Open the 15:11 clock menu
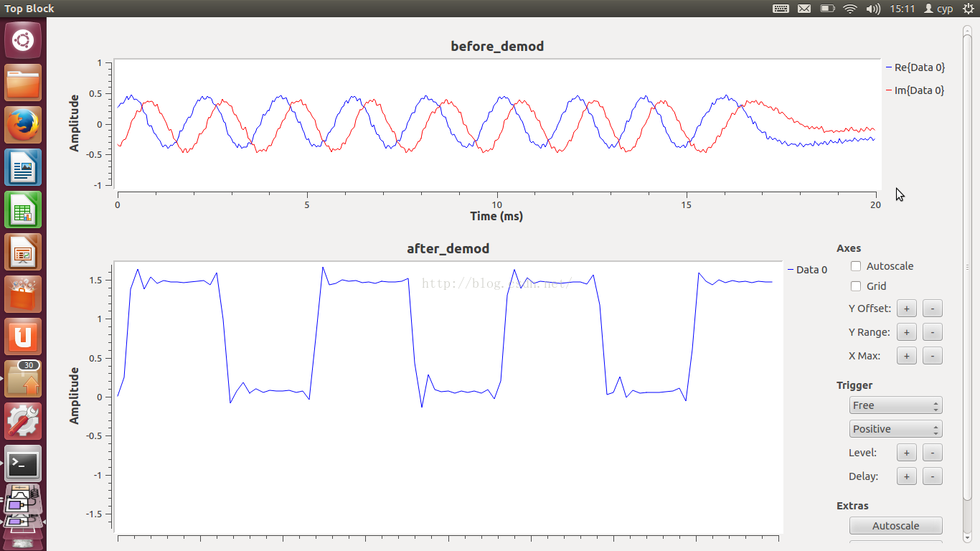 (902, 9)
